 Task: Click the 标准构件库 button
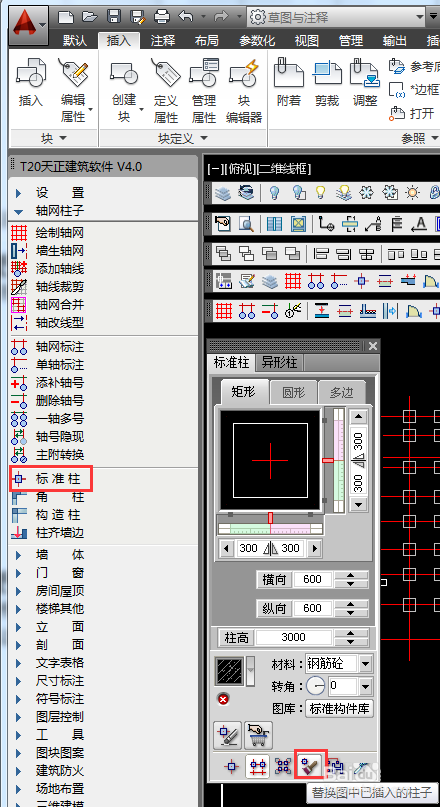point(339,709)
